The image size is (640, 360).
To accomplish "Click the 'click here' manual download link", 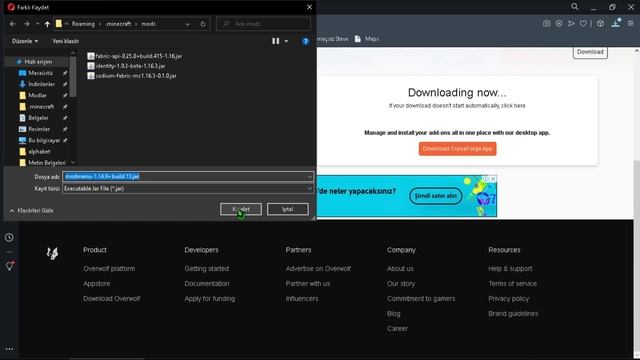I will (x=513, y=106).
